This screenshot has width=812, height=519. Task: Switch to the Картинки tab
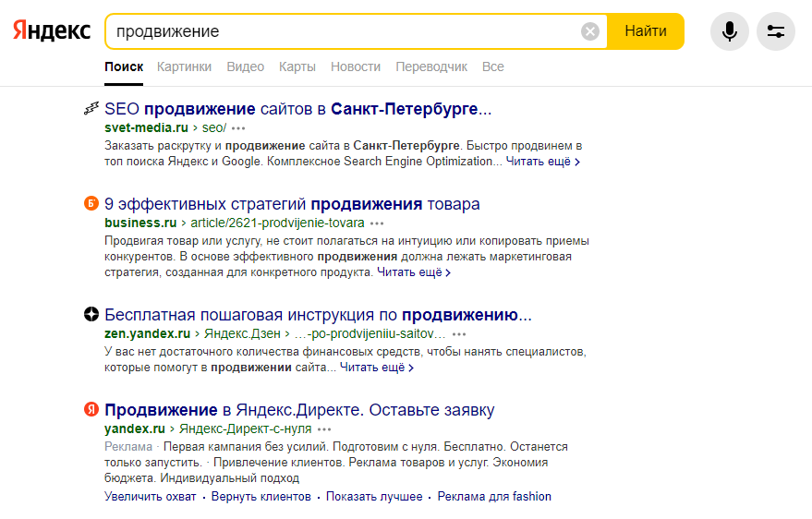tap(185, 66)
